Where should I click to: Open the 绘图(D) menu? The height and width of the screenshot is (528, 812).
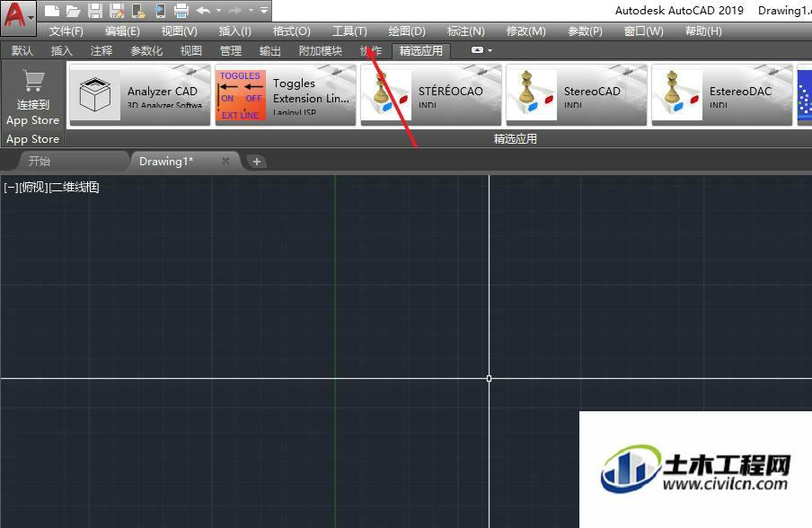pyautogui.click(x=407, y=31)
